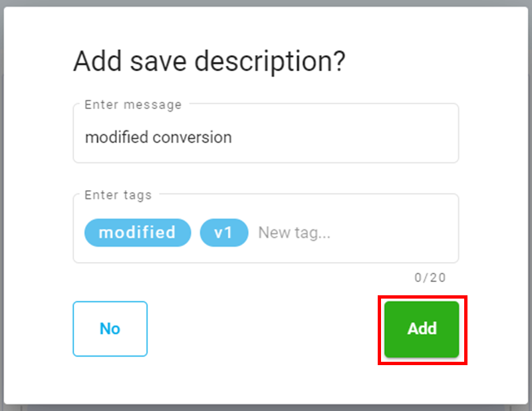This screenshot has height=411, width=532.
Task: Click empty space right of "New tag..."
Action: (x=399, y=233)
